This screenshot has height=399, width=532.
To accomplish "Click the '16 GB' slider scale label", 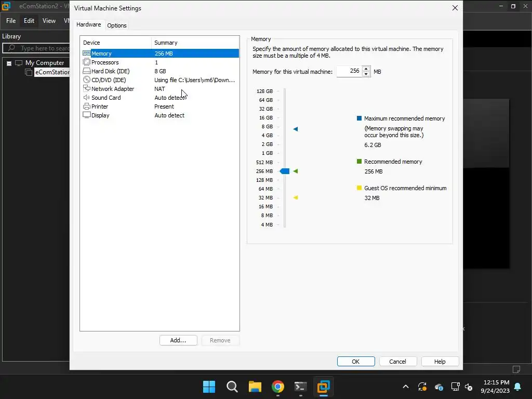I will pos(266,118).
